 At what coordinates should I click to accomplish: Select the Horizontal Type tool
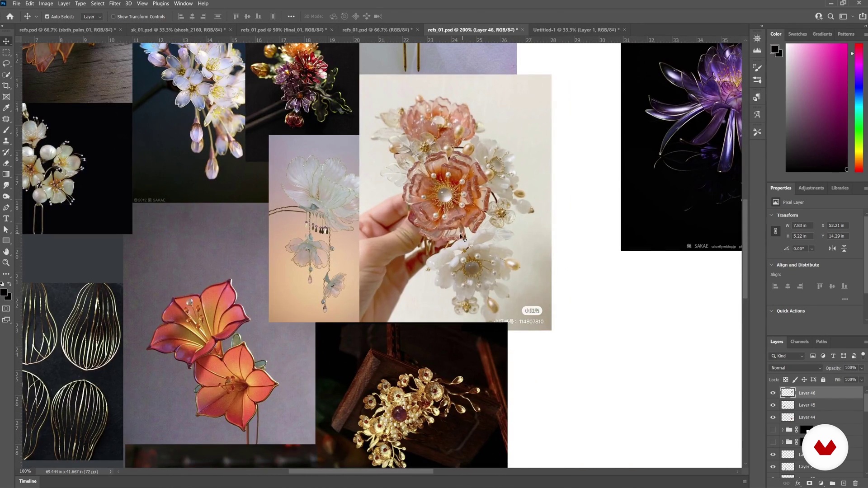(x=6, y=218)
